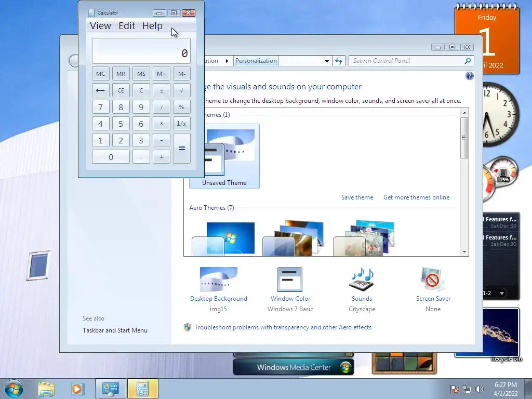Image resolution: width=532 pixels, height=399 pixels.
Task: Click the M- memory subtract button
Action: (x=182, y=74)
